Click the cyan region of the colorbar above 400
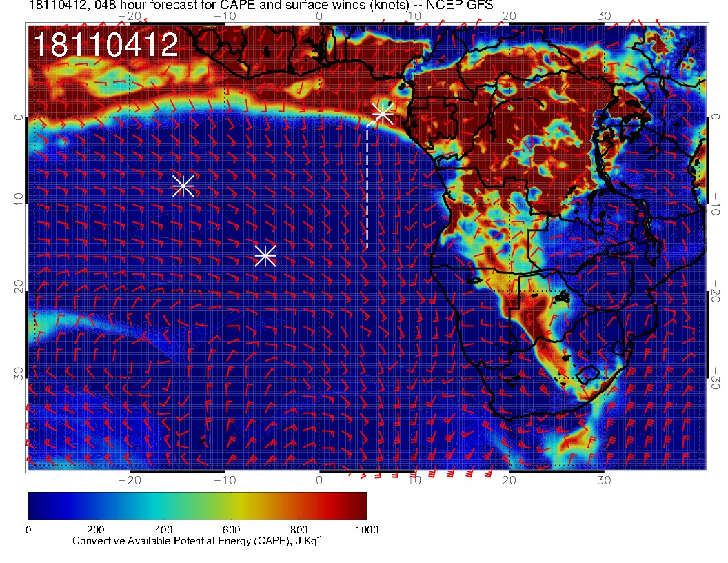Image resolution: width=728 pixels, height=563 pixels. [163, 506]
